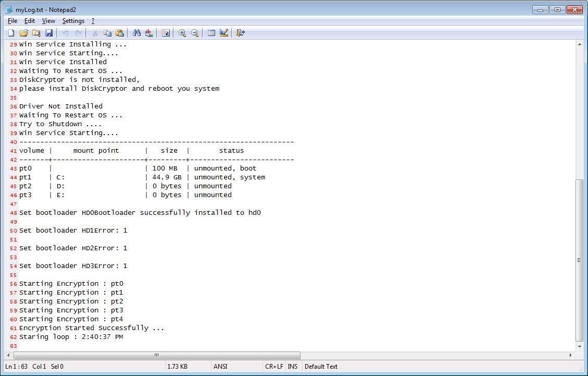Click "44.9 GB" size in pt1 row
Image resolution: width=588 pixels, height=376 pixels.
coord(167,177)
